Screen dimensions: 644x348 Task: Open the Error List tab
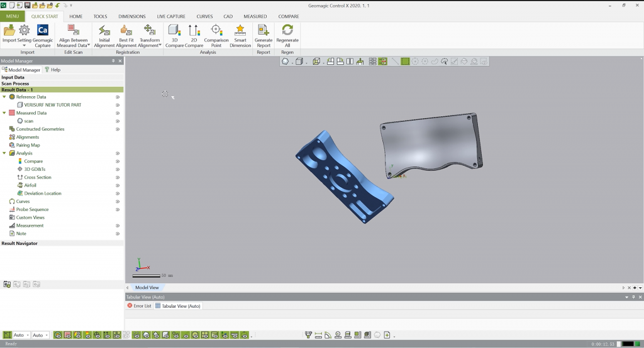(139, 306)
